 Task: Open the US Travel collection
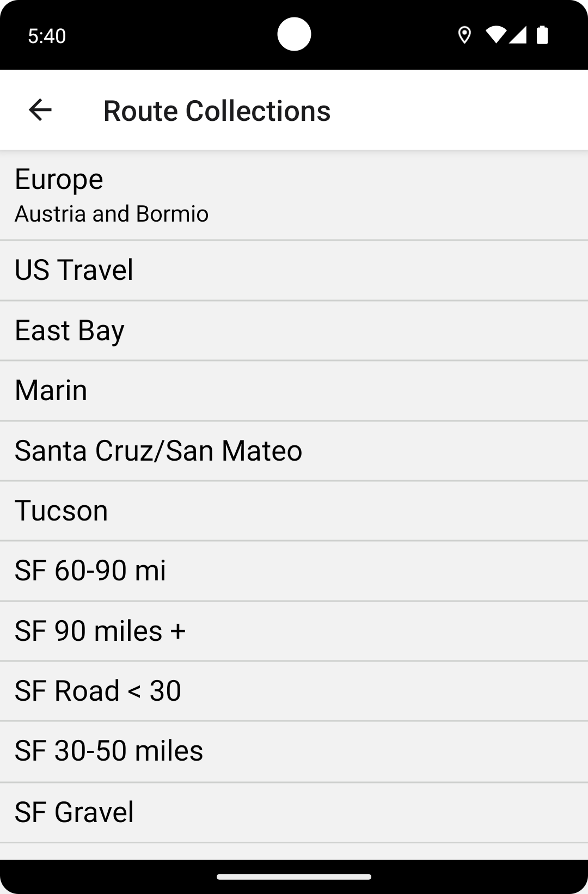(x=294, y=270)
